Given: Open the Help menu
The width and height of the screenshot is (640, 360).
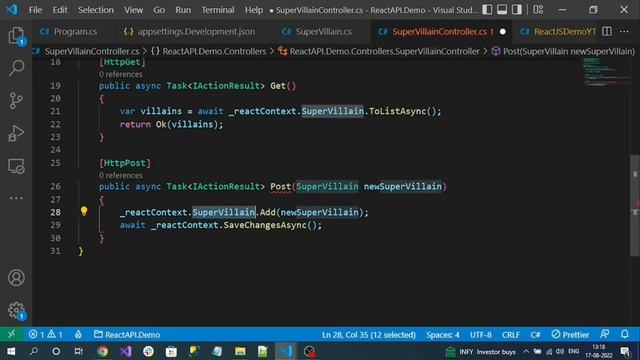Looking at the screenshot, I should coord(253,10).
